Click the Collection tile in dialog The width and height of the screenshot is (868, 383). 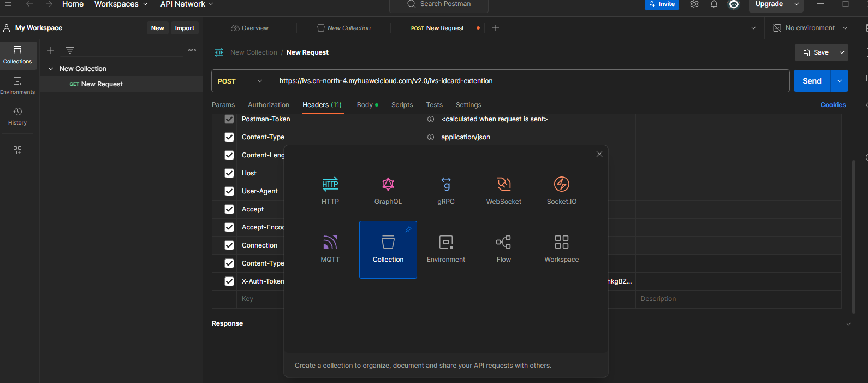click(x=388, y=249)
